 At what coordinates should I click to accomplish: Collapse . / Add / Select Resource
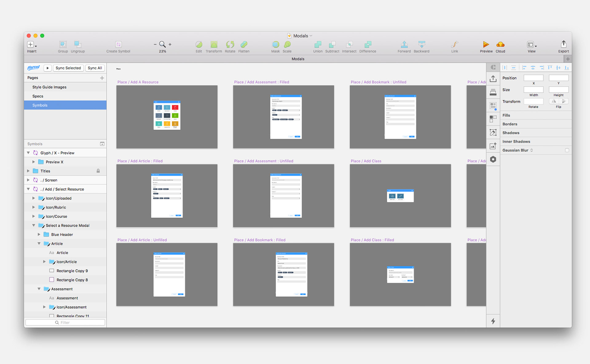pyautogui.click(x=28, y=189)
